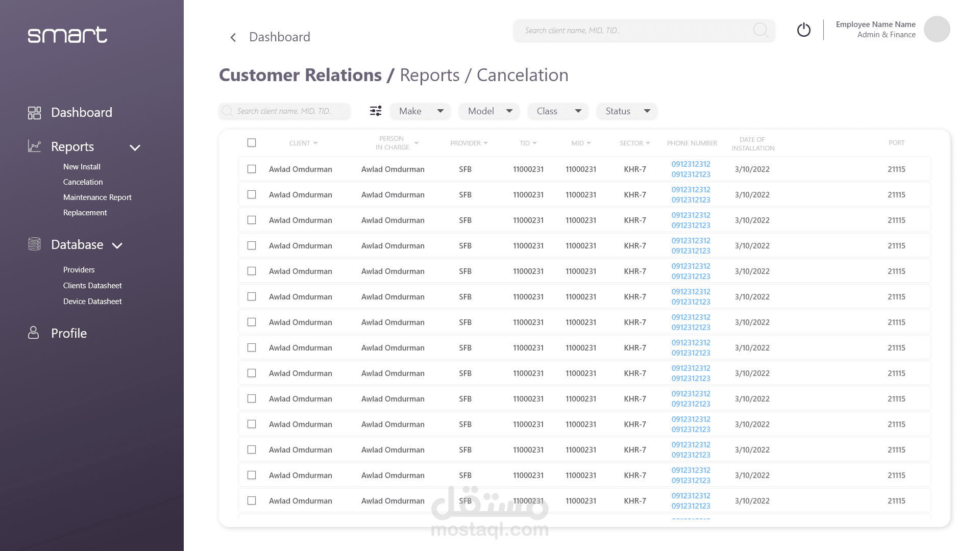This screenshot has height=551, width=980.
Task: Collapse the Reports sidebar section chevron
Action: [135, 147]
